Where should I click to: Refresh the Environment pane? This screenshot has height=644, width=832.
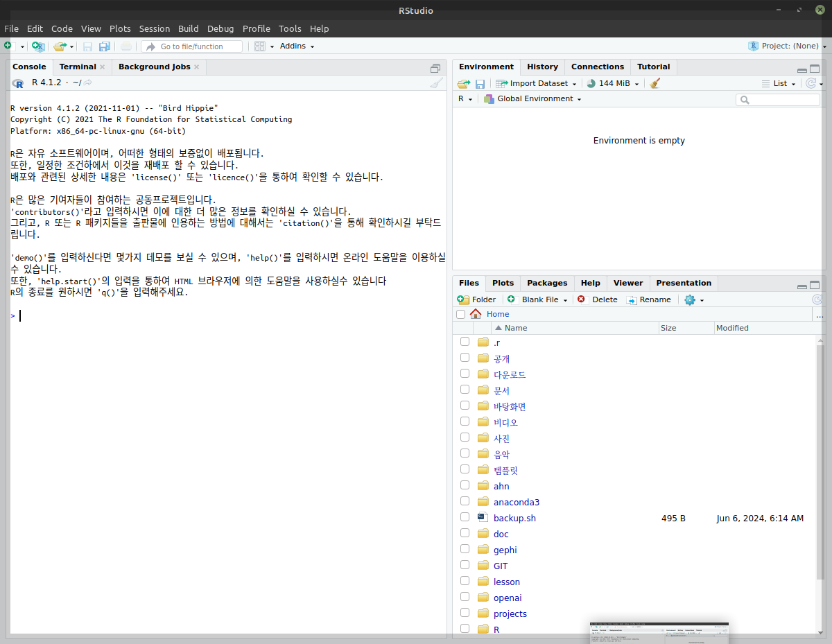811,83
